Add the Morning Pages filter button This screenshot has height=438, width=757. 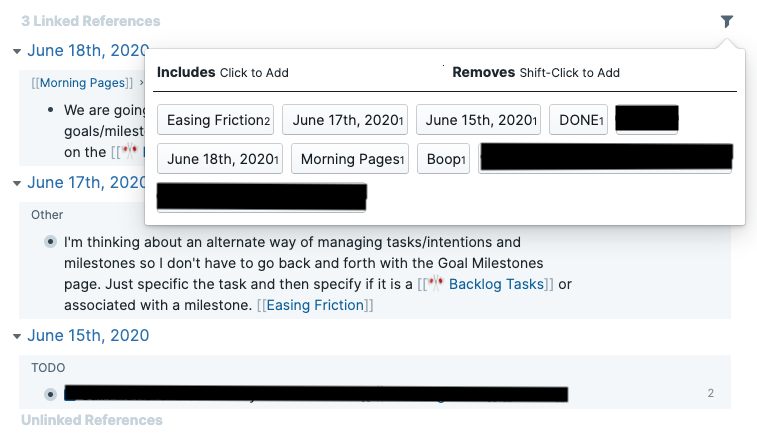click(350, 159)
